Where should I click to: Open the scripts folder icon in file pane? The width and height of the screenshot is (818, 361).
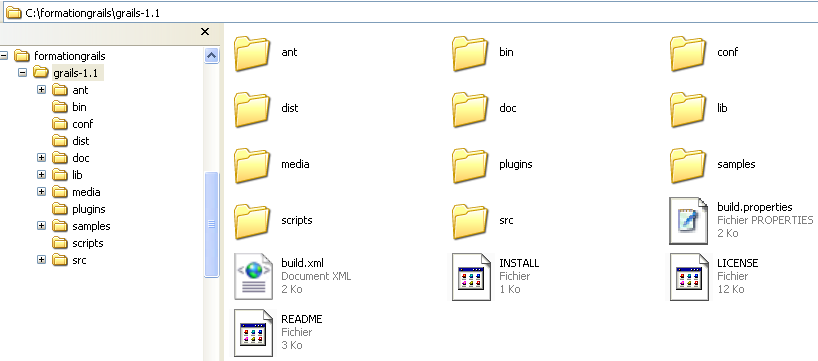252,221
